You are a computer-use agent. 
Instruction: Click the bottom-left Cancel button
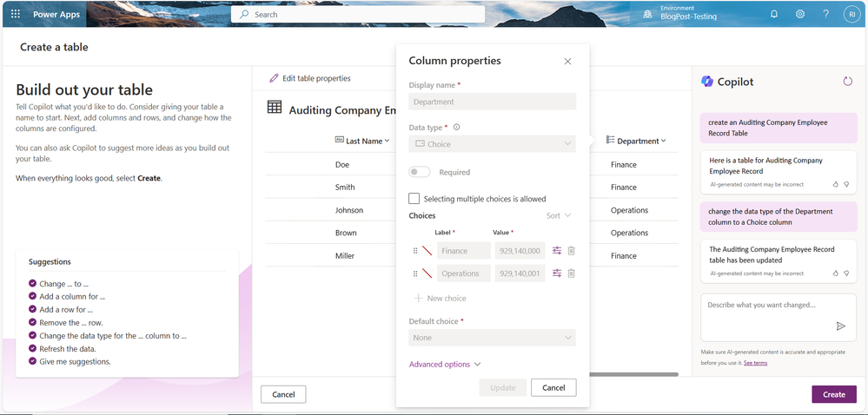click(283, 394)
